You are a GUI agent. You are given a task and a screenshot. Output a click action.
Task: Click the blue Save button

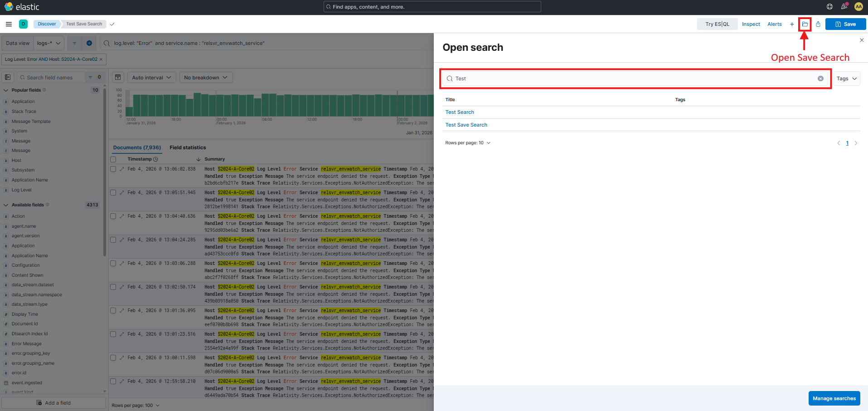[845, 24]
